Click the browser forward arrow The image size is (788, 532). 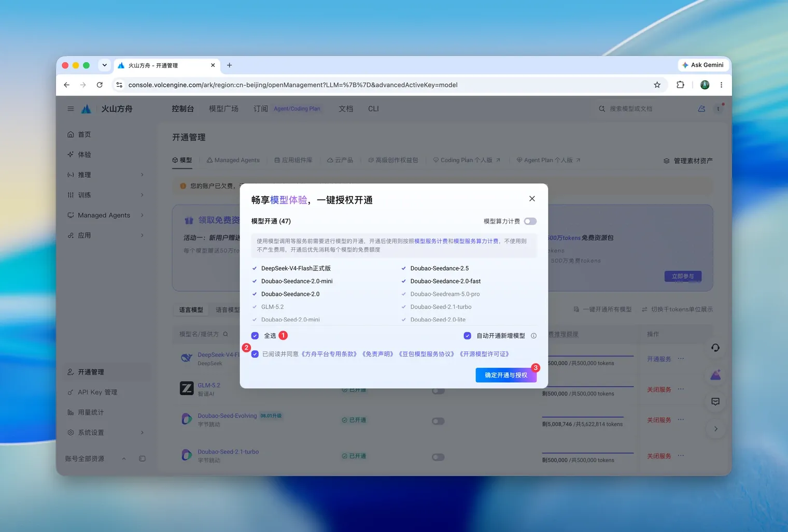tap(83, 85)
